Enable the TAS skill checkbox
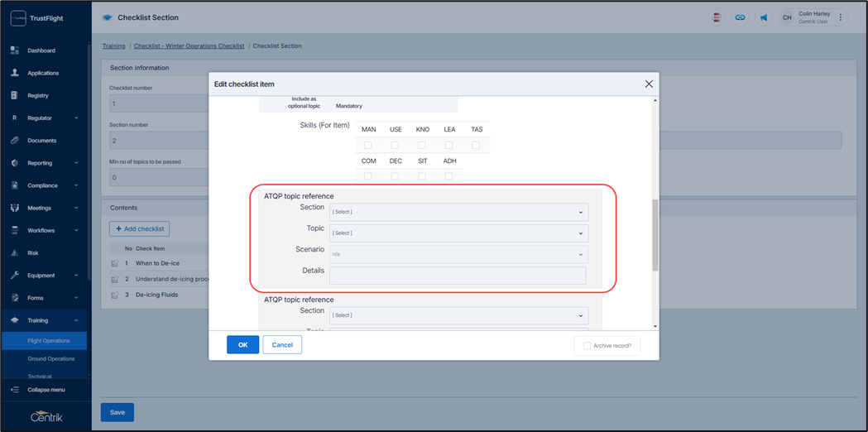The image size is (868, 432). click(x=476, y=146)
